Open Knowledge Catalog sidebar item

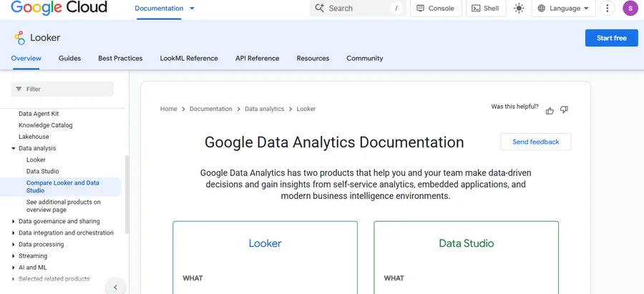coord(46,125)
